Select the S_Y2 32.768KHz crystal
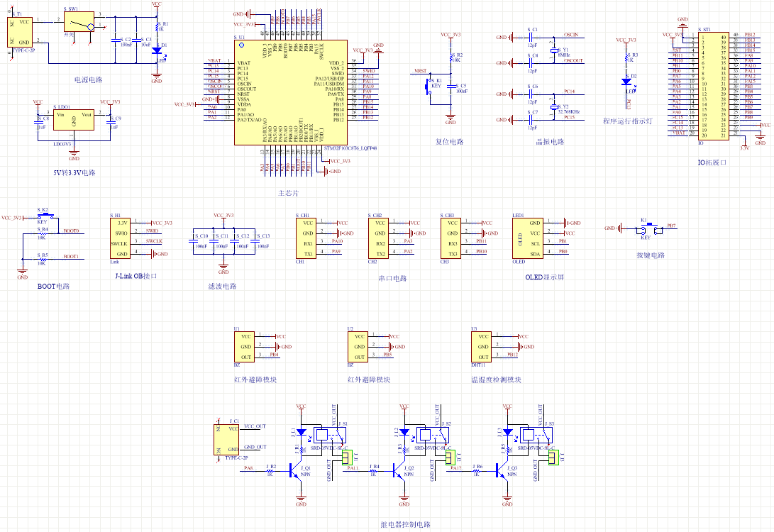774x532 pixels. pos(554,107)
